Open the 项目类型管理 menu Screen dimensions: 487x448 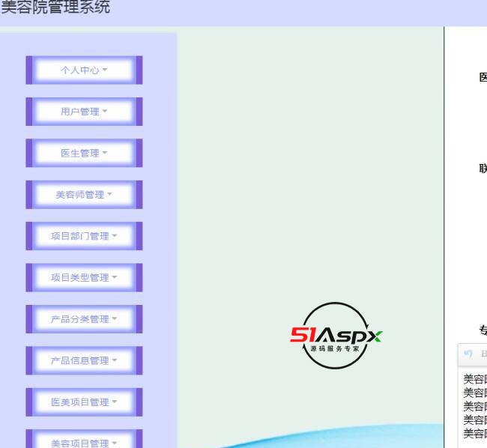click(84, 277)
